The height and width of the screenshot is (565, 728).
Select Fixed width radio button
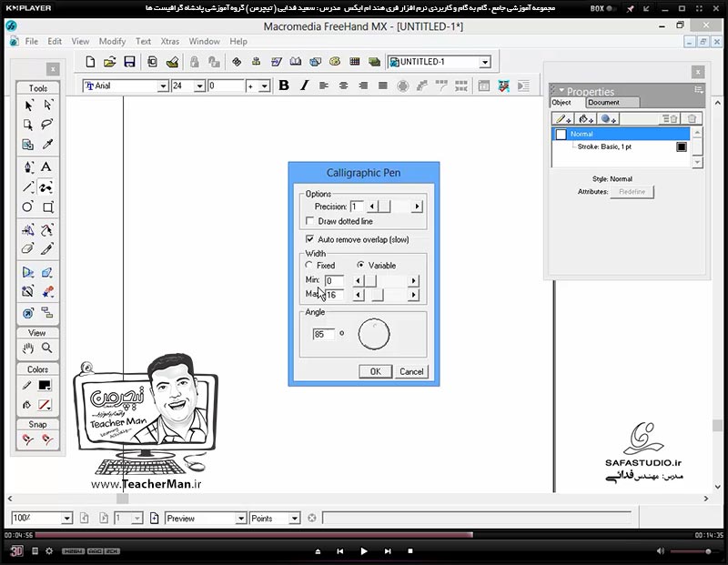[x=308, y=265]
